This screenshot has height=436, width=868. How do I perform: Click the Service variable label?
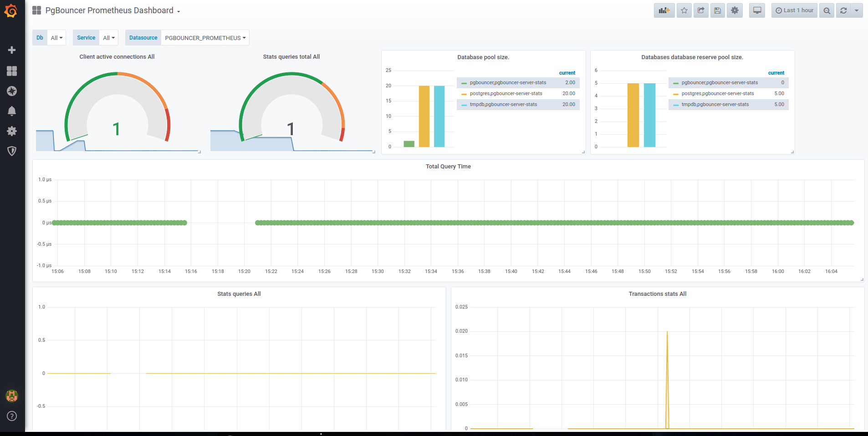coord(86,38)
